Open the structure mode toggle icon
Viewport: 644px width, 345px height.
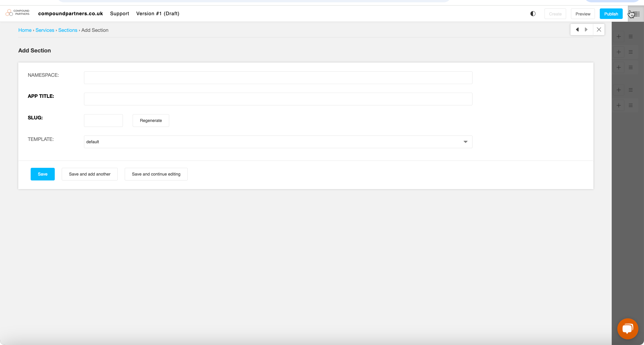636,14
